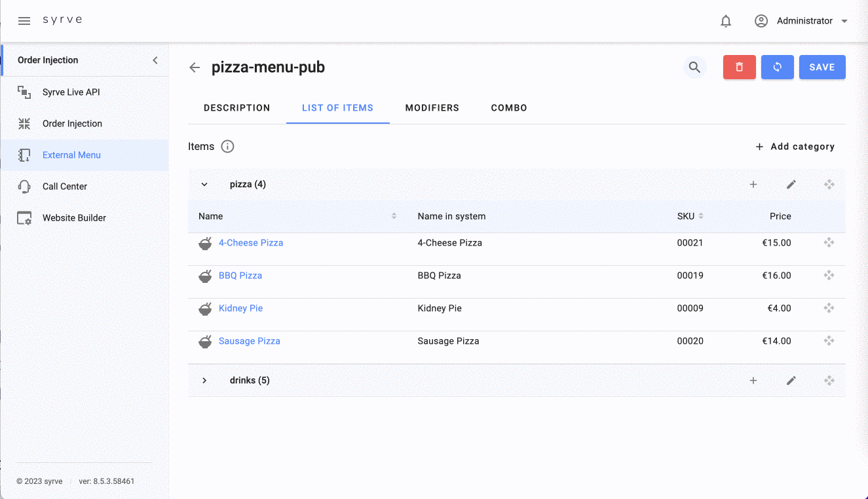Click the info icon beside Items

point(227,147)
